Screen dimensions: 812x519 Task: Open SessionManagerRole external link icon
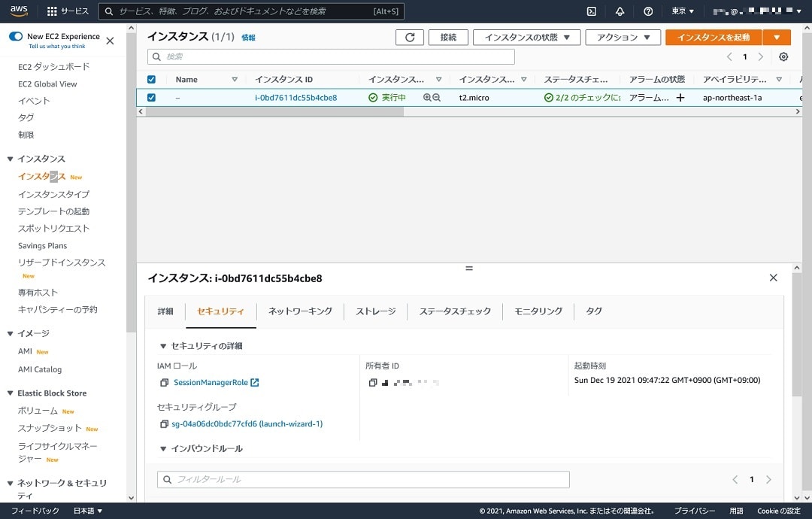255,382
